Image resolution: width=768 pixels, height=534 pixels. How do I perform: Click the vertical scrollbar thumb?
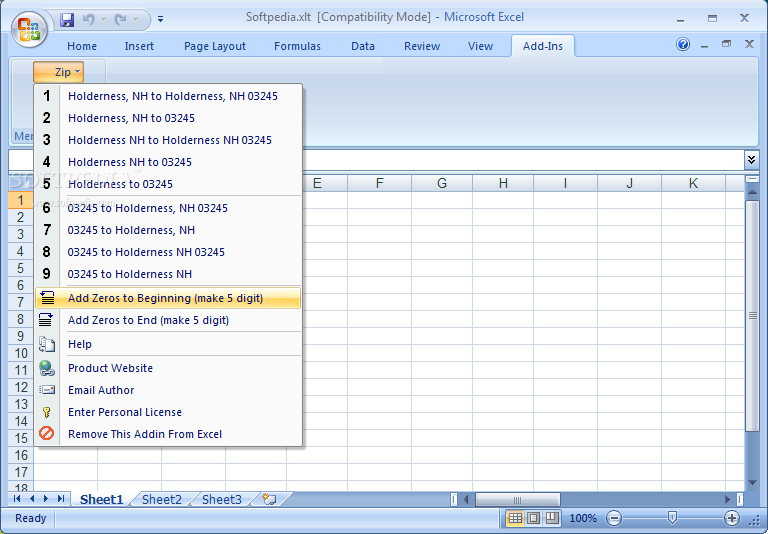[752, 316]
